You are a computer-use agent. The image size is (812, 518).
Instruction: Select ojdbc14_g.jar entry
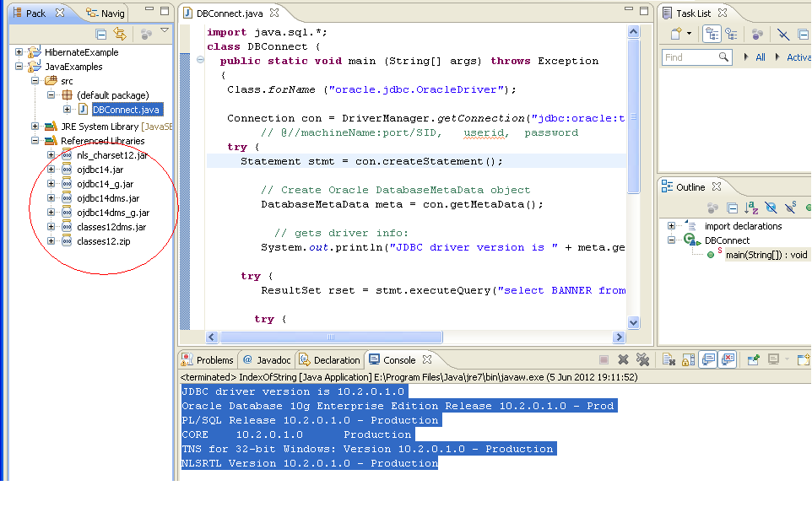pos(106,184)
